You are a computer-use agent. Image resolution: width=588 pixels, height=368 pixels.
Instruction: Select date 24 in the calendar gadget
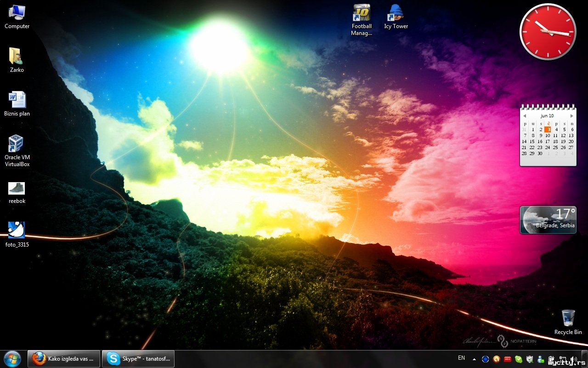548,147
